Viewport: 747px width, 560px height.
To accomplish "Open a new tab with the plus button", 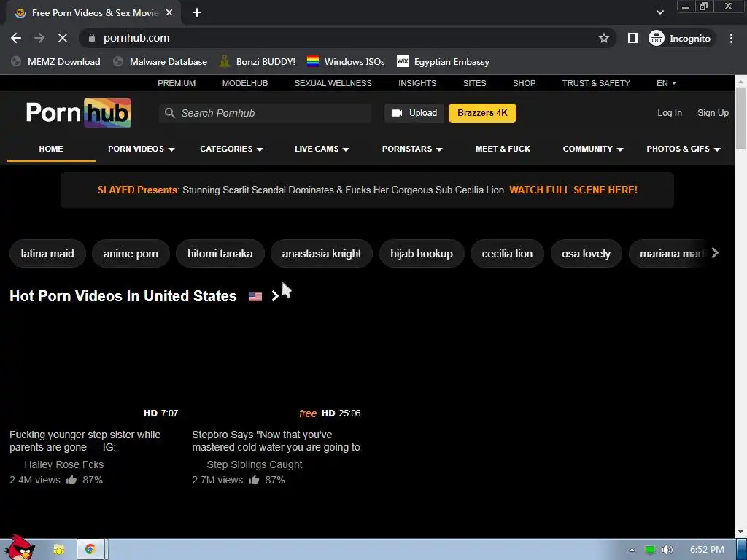I will (197, 13).
